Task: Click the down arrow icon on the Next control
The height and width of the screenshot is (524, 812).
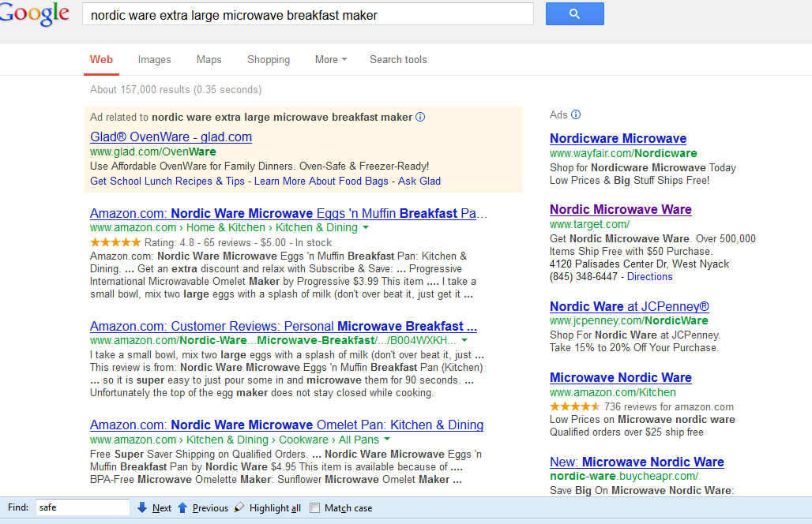Action: pyautogui.click(x=142, y=507)
